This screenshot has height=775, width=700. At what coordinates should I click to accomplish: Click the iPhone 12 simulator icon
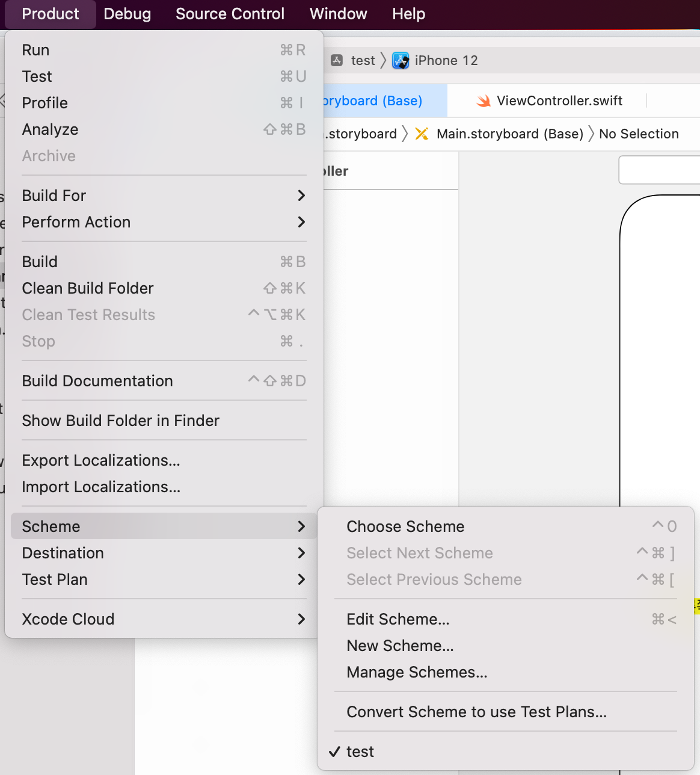coord(401,60)
